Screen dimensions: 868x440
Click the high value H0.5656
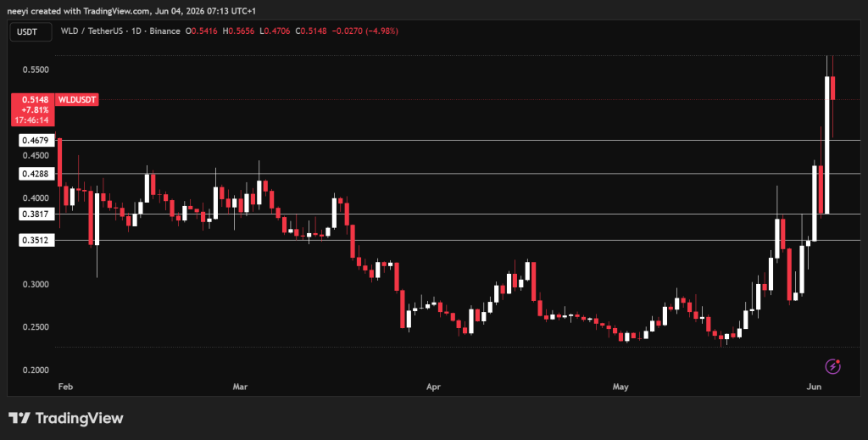[238, 31]
